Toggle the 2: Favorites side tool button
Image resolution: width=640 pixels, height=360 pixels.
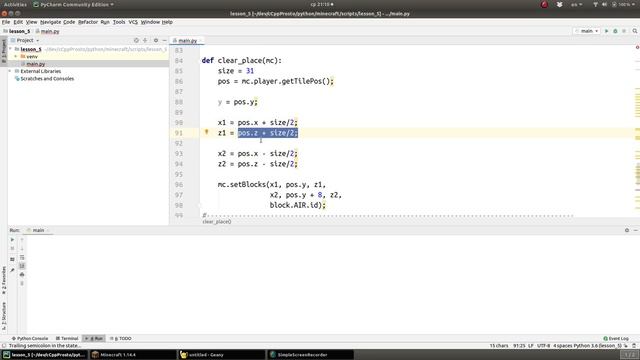tap(4, 280)
